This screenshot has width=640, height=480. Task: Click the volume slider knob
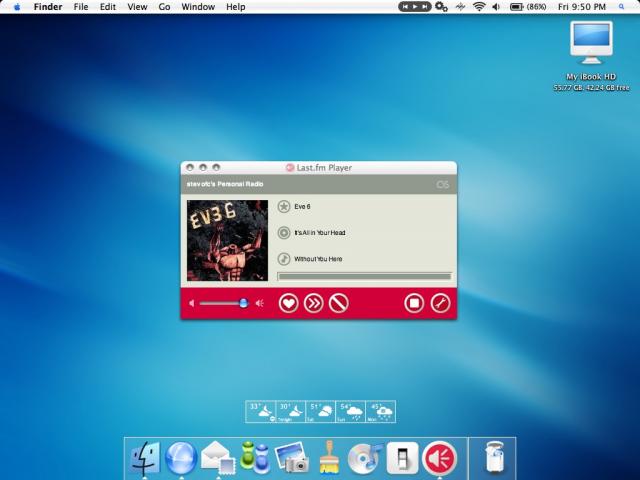(x=243, y=303)
